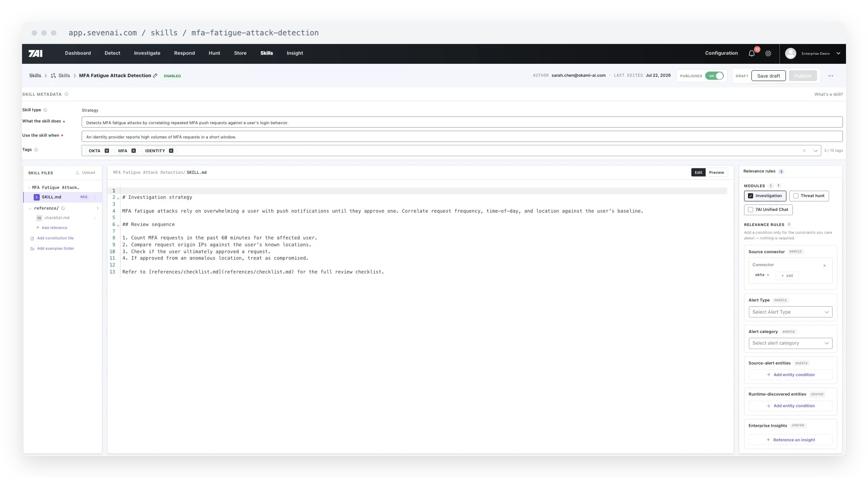Go to the Dashboard nav item

(x=78, y=53)
